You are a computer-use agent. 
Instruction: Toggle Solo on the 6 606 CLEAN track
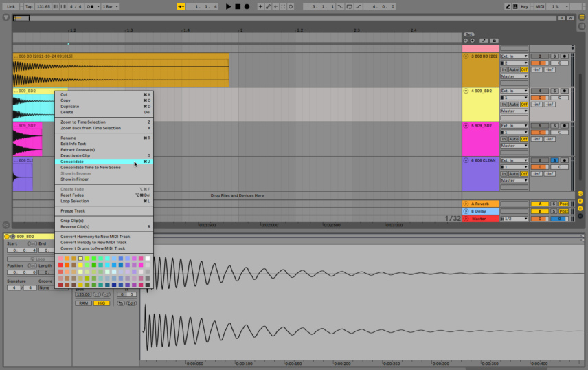tap(554, 160)
